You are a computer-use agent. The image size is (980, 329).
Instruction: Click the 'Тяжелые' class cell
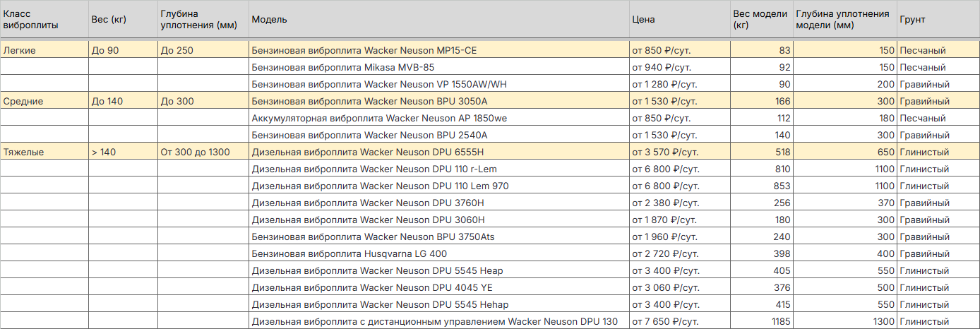click(x=44, y=152)
